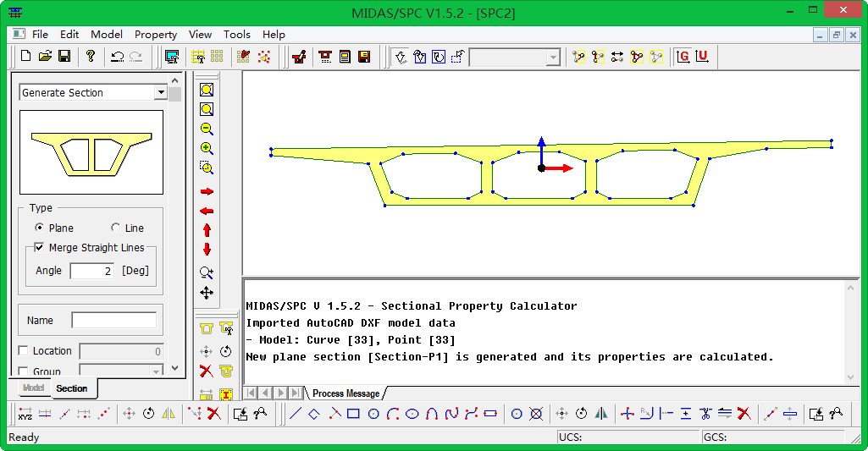Undo the last action via toolbar arrow

(x=117, y=57)
